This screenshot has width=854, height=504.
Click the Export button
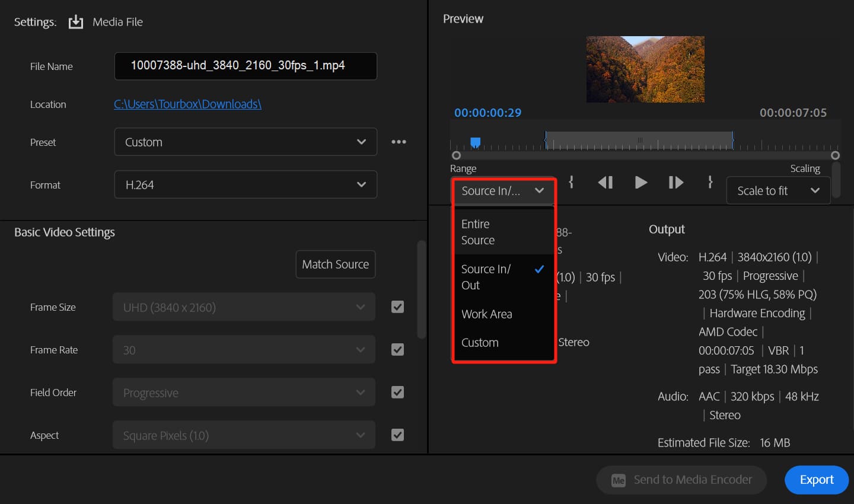(817, 480)
